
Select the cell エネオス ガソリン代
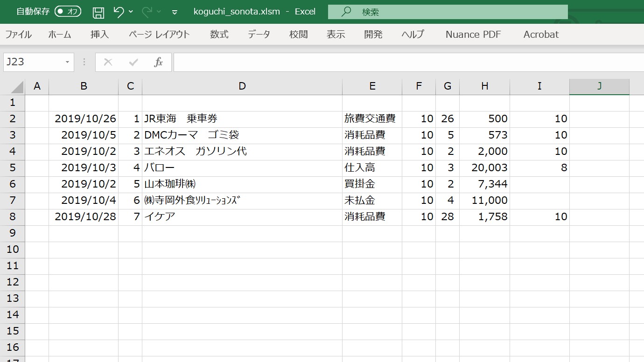tap(242, 151)
